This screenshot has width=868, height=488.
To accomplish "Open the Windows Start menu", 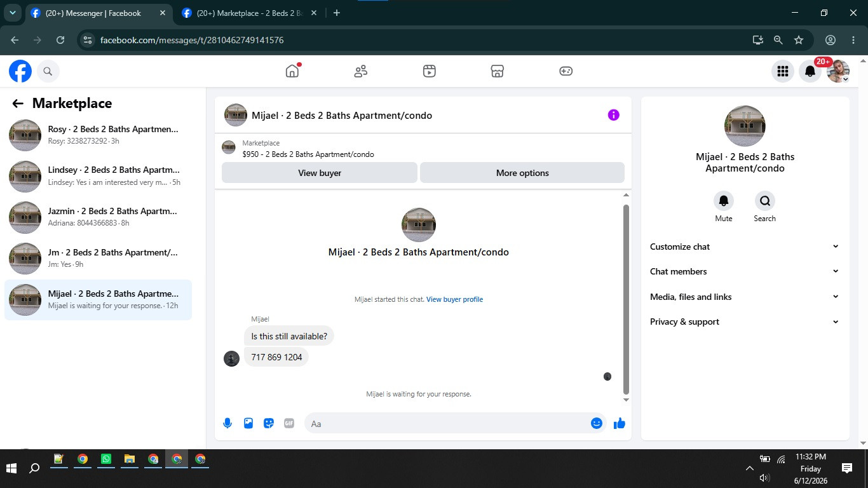I will tap(11, 469).
